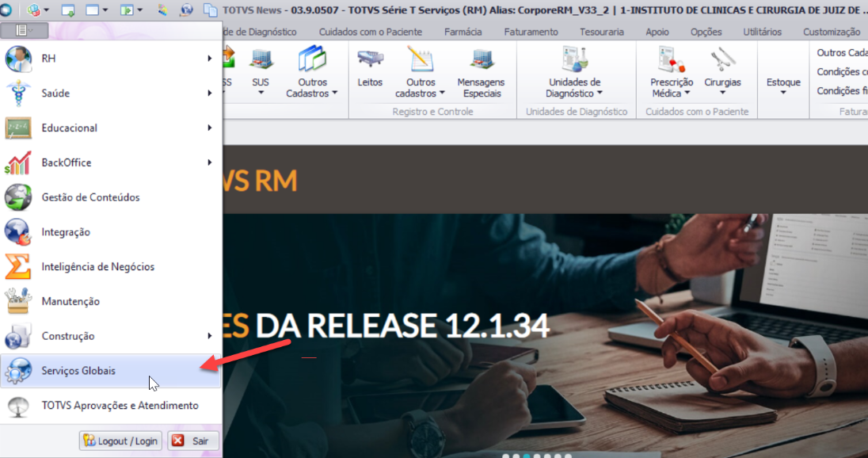Open the SUS dropdown arrow
Viewport: 868px width, 458px height.
[261, 93]
